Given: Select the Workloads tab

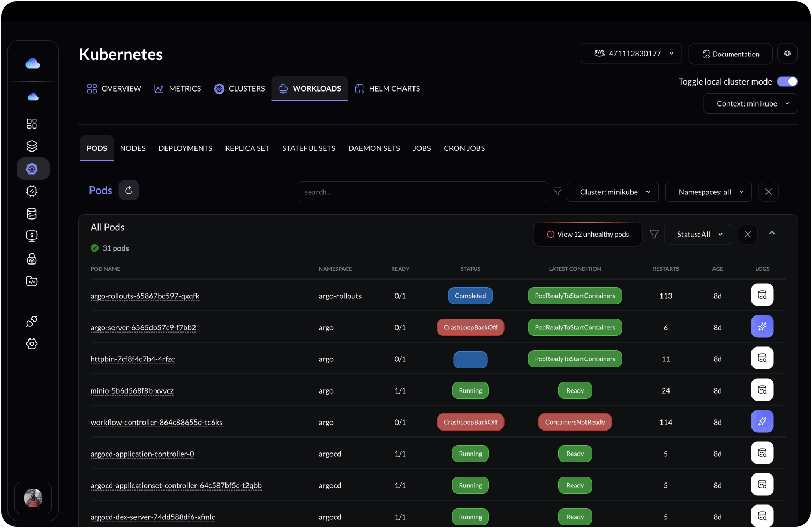Looking at the screenshot, I should pos(310,88).
